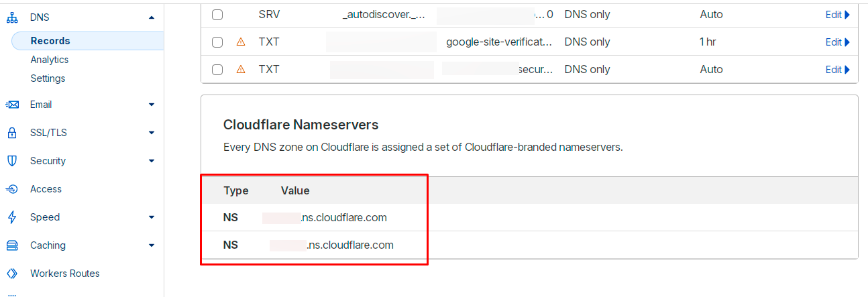Click the Workers Routes chevrons icon
The image size is (868, 297).
click(x=11, y=274)
